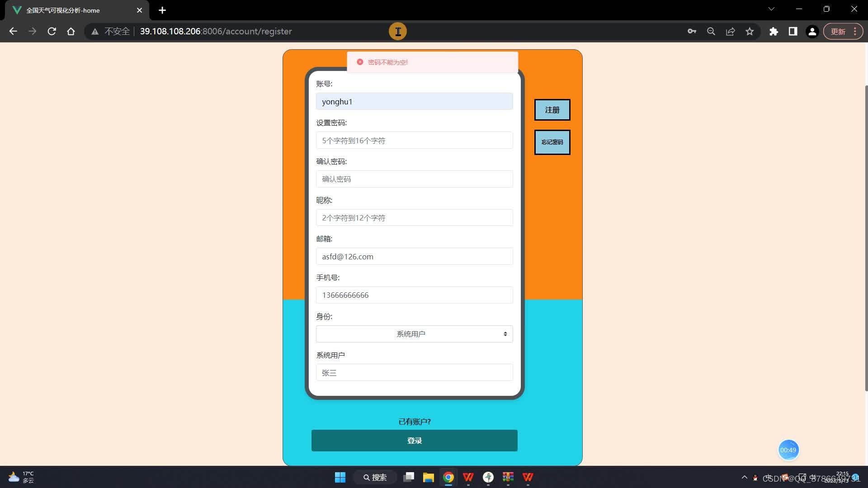This screenshot has width=868, height=488.
Task: Open the last red WPS taskbar icon
Action: click(528, 477)
